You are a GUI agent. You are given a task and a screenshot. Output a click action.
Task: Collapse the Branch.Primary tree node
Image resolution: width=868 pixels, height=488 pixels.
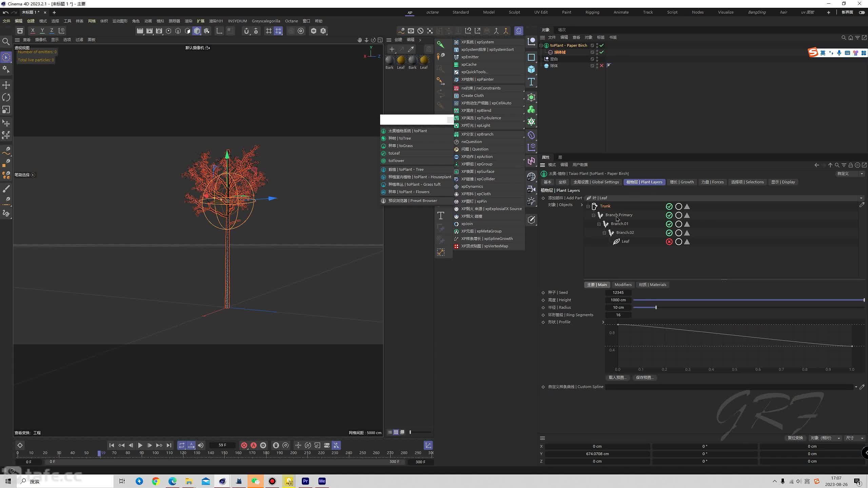click(594, 215)
